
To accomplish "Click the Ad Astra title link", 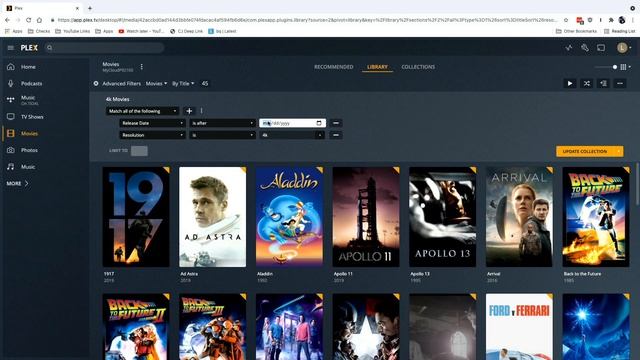I will click(x=189, y=274).
